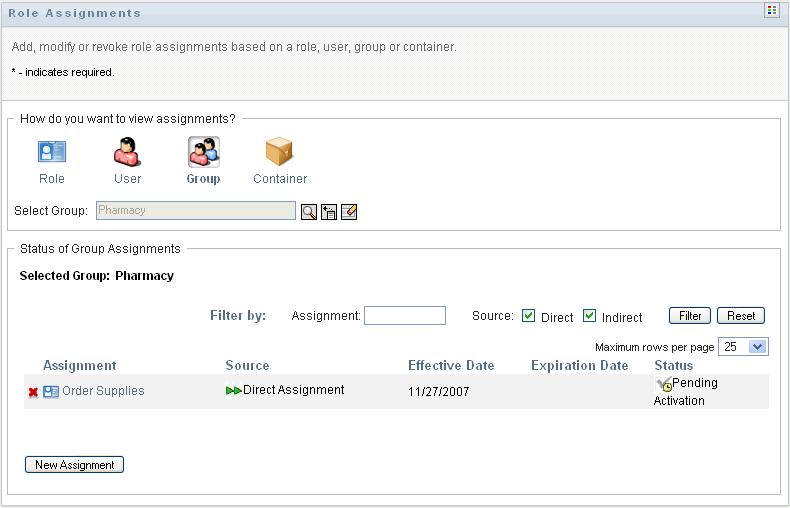Sort by the Assignment column header
Screen dimensions: 790x508
pos(80,366)
